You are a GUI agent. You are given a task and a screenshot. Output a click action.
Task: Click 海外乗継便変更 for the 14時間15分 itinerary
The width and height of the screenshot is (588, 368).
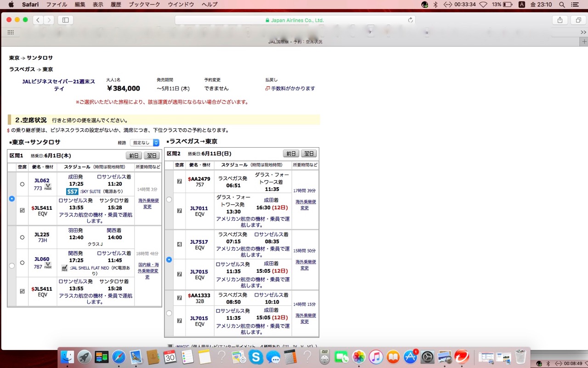pos(305,318)
